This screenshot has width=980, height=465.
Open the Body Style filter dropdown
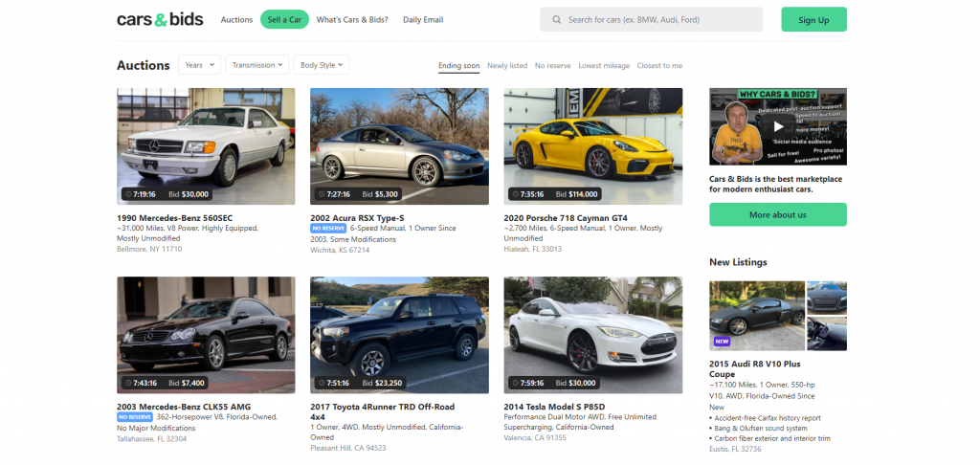(x=322, y=65)
